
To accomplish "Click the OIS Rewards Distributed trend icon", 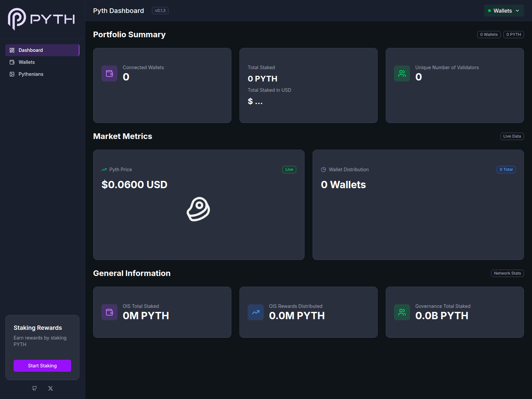I will pyautogui.click(x=256, y=312).
